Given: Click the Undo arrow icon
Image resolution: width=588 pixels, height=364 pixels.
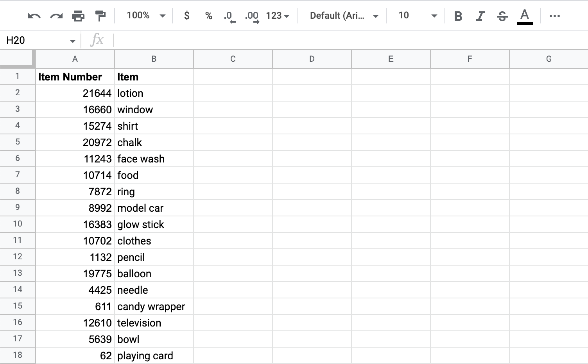Looking at the screenshot, I should pyautogui.click(x=34, y=16).
